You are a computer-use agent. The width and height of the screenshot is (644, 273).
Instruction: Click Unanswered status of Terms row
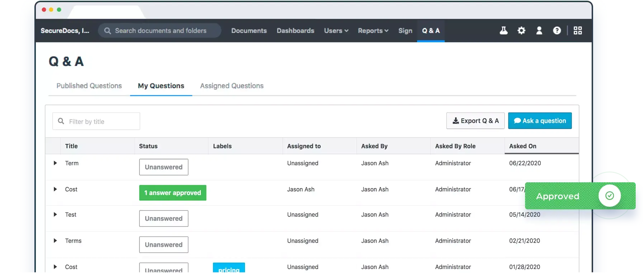tap(164, 245)
